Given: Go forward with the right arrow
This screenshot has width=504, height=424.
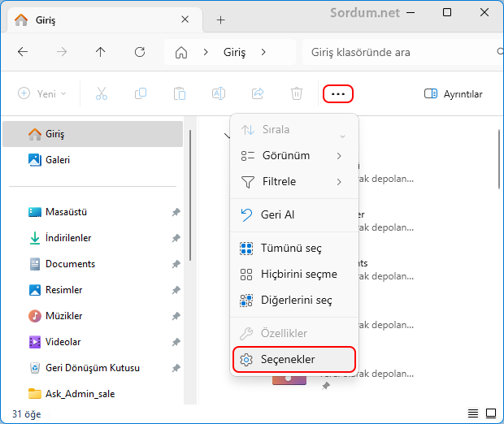Looking at the screenshot, I should [62, 52].
